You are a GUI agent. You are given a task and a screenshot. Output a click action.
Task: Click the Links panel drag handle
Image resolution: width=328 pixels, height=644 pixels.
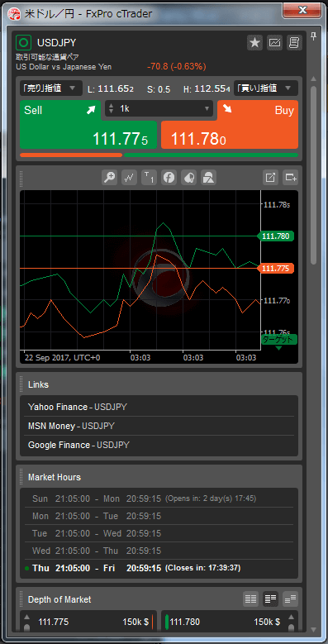tap(21, 384)
